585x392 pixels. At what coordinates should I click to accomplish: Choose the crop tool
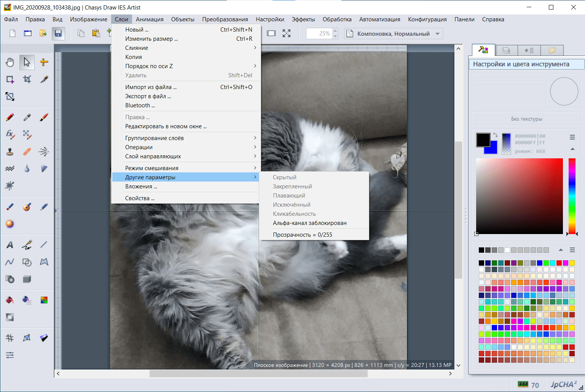coord(27,79)
